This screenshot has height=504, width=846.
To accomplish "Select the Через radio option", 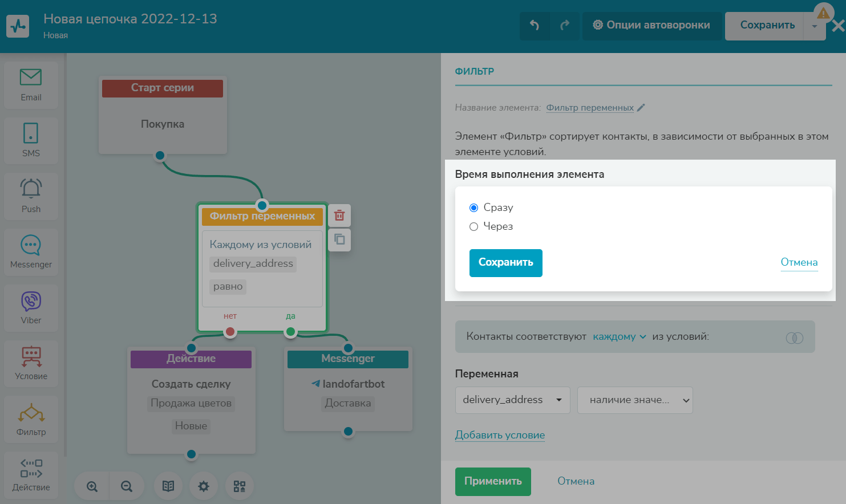I will [x=473, y=227].
